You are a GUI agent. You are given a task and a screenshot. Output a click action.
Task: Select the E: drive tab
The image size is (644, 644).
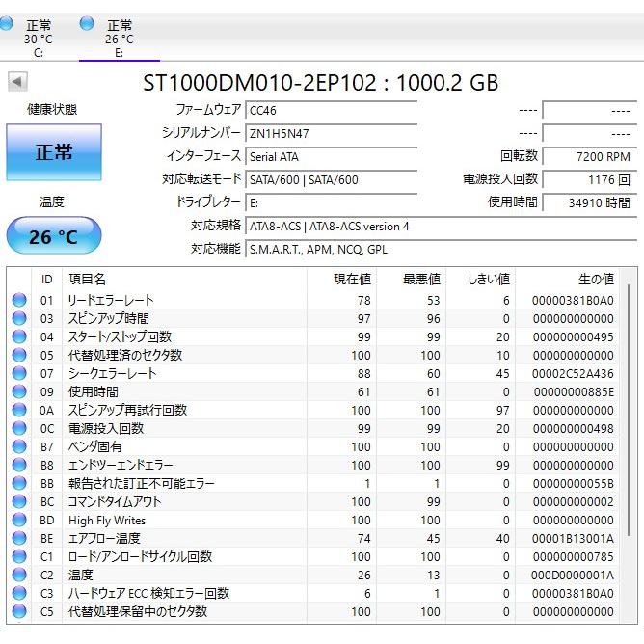120,39
